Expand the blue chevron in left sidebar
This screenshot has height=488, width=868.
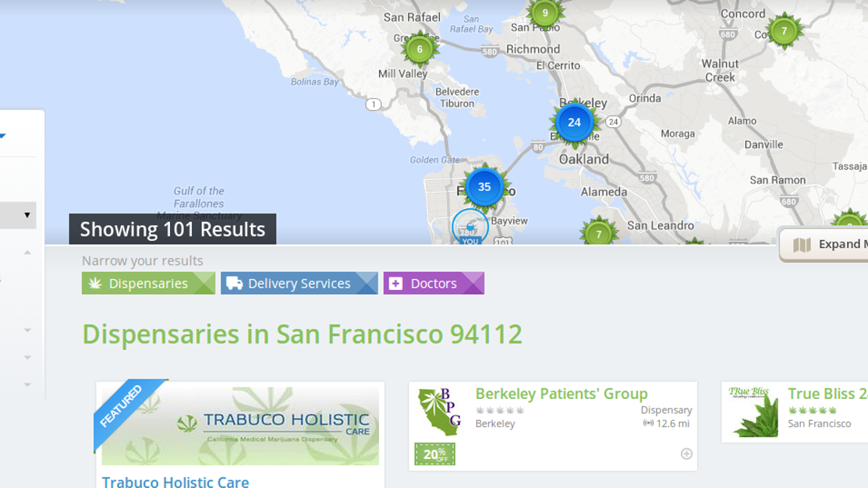point(2,134)
